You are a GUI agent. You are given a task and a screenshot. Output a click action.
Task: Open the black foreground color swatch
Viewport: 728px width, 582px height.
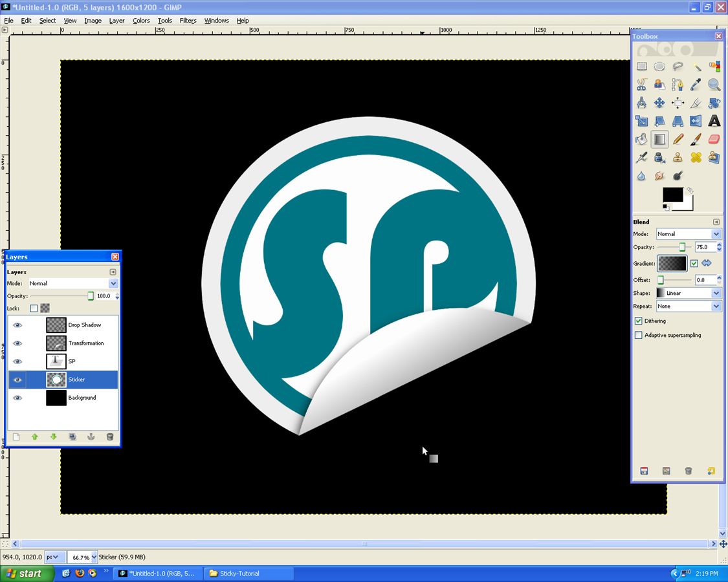[x=673, y=195]
